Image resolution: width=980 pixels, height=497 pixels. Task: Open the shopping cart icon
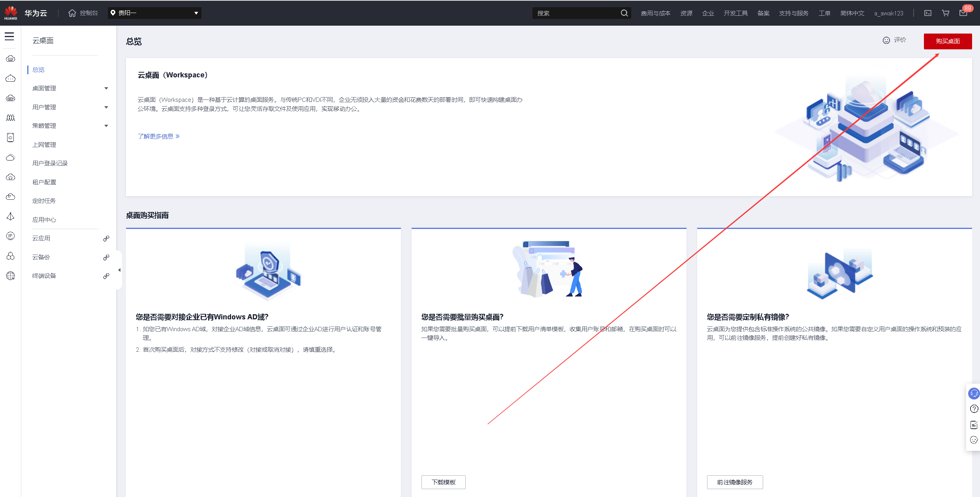tap(946, 13)
